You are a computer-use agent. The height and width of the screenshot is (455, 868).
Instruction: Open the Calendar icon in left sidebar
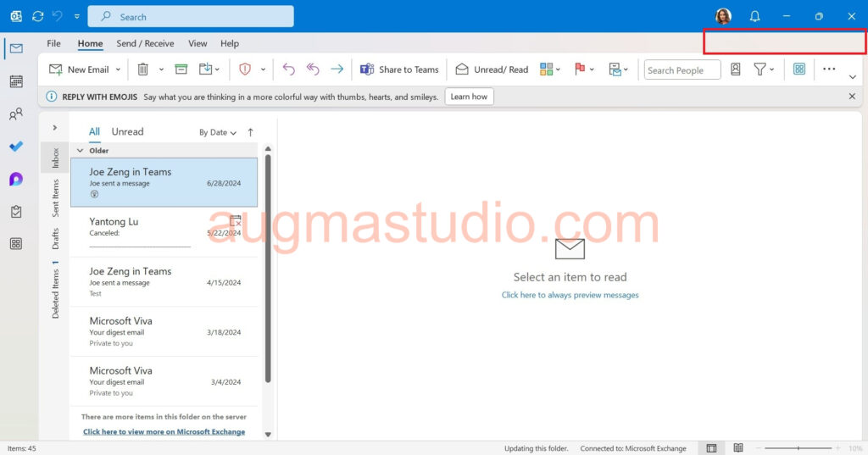click(x=16, y=81)
